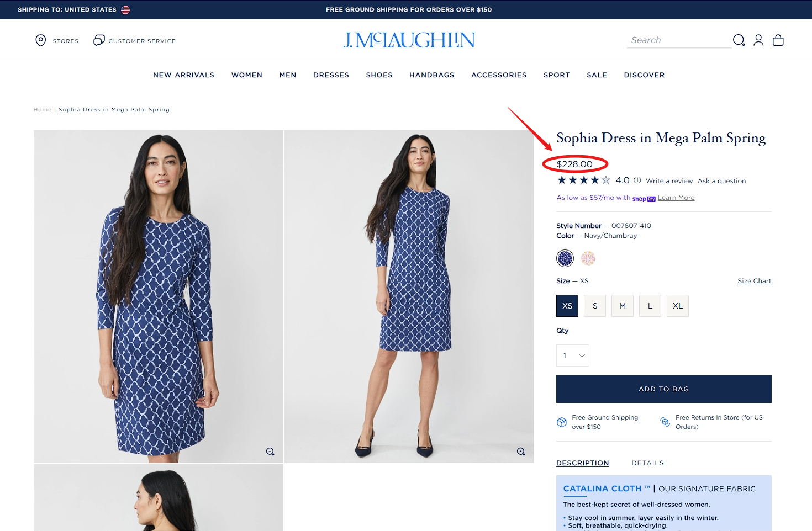This screenshot has width=812, height=531.
Task: Select size S
Action: (x=595, y=306)
